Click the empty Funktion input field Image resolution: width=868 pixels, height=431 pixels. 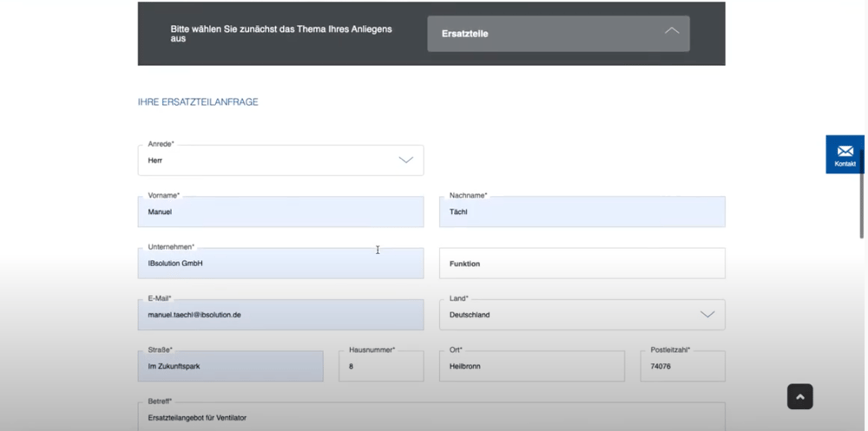point(582,264)
